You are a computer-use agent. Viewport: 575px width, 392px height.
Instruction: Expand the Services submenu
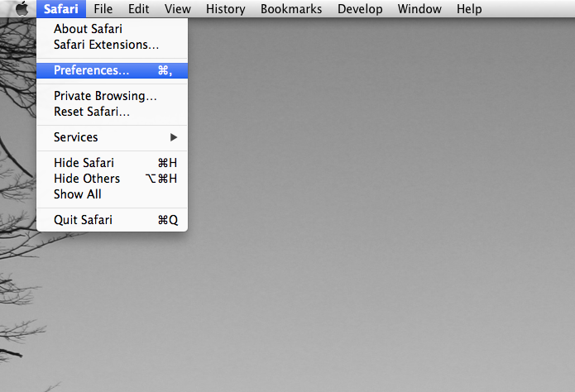[x=113, y=137]
